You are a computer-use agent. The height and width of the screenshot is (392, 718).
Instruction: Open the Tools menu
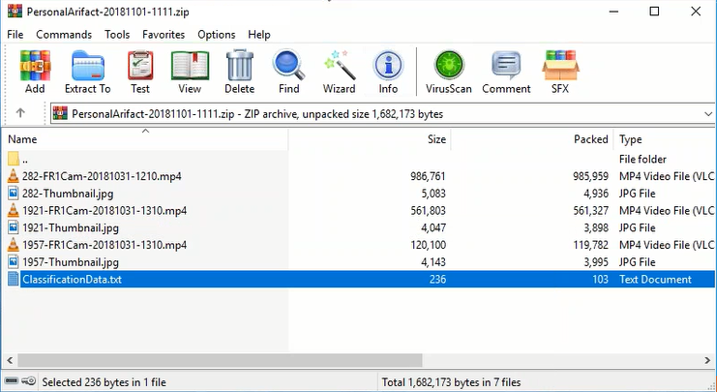point(117,35)
